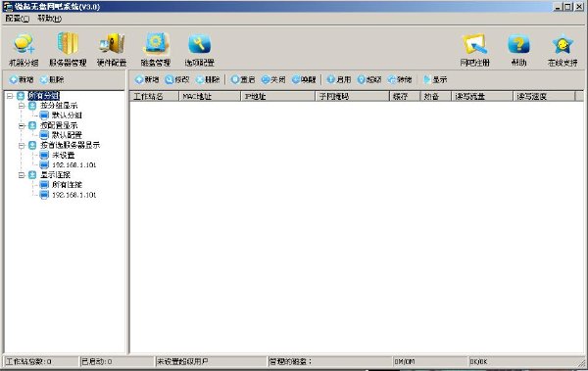588x371 pixels.
Task: Click the 未设置超级用户 status entry
Action: pyautogui.click(x=211, y=361)
